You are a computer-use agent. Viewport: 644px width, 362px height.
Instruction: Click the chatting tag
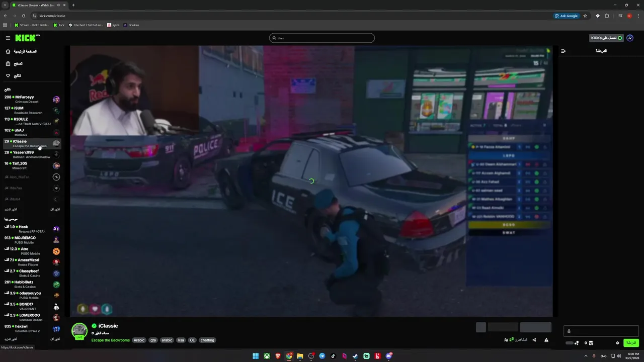207,340
